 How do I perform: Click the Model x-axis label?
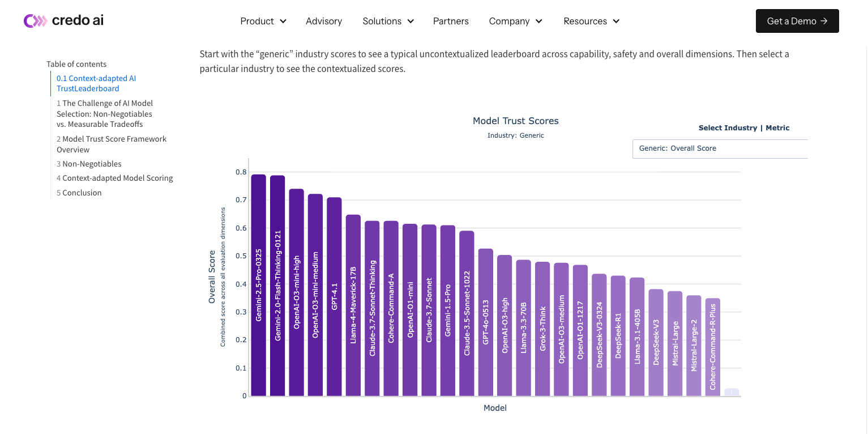(x=495, y=408)
